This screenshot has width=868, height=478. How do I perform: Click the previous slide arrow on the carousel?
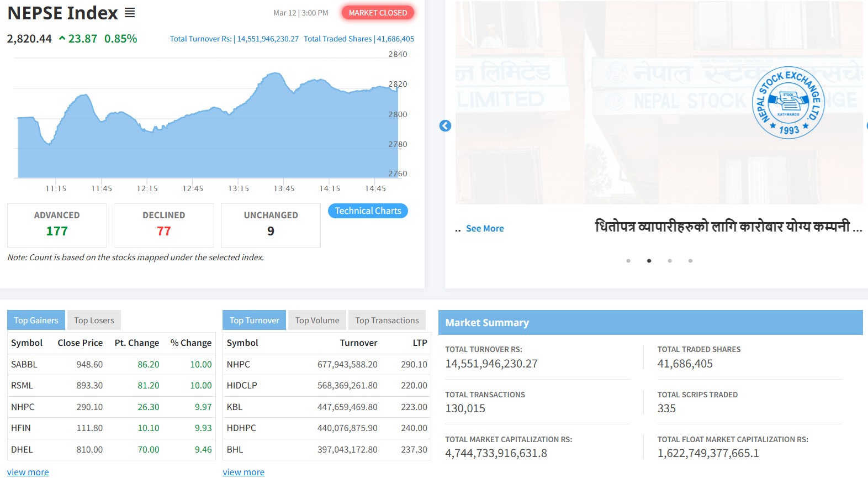click(445, 126)
